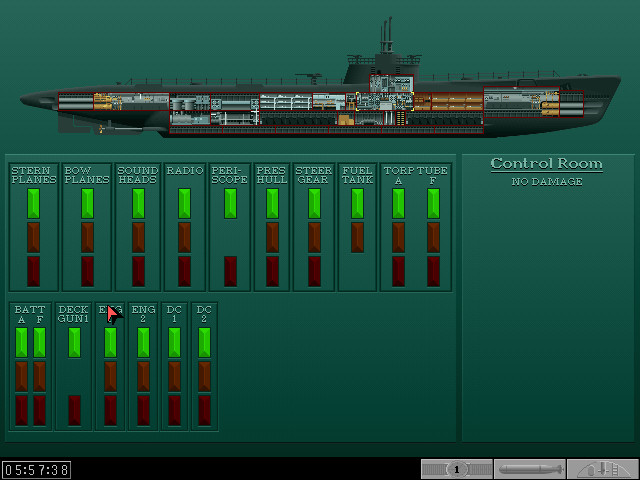Click the DC 2 green status light
This screenshot has width=640, height=480.
(x=204, y=342)
